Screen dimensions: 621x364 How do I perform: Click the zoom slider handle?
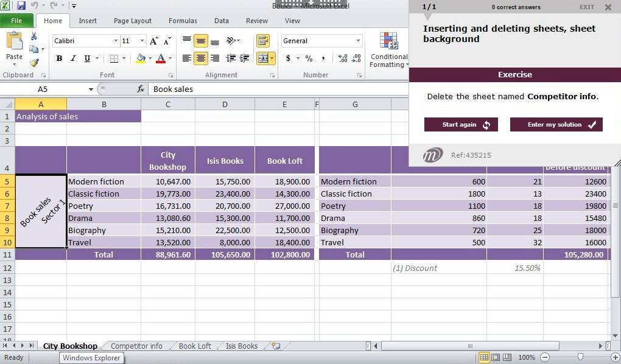[580, 357]
